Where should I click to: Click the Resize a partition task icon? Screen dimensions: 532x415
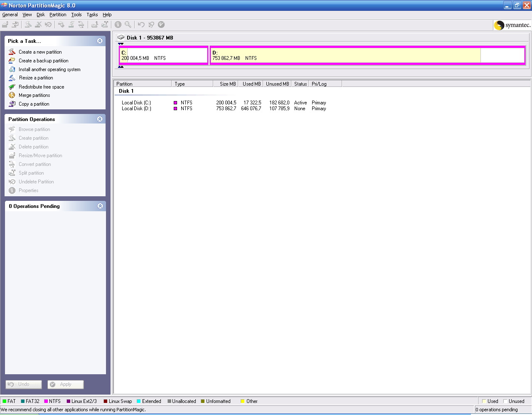[x=12, y=78]
